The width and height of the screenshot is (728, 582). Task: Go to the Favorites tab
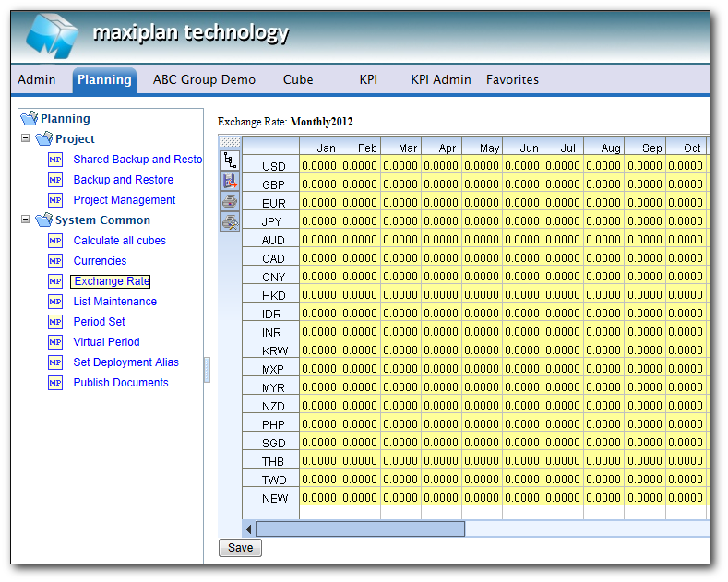point(512,80)
